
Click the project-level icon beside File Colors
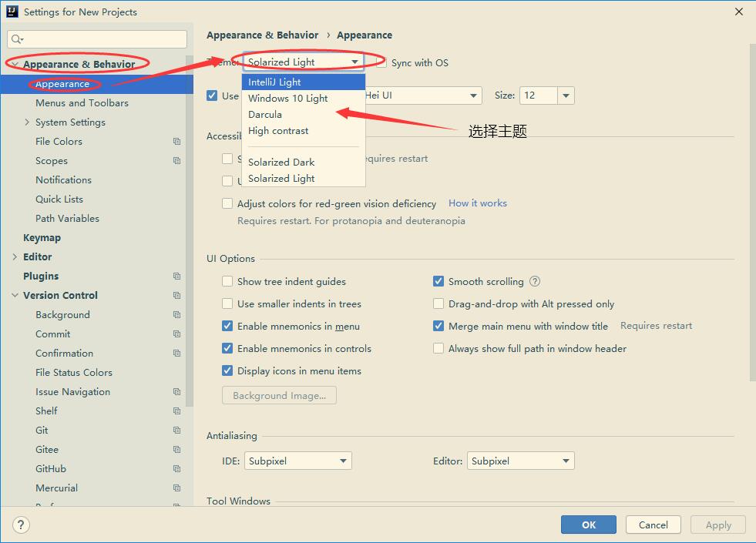coord(177,141)
